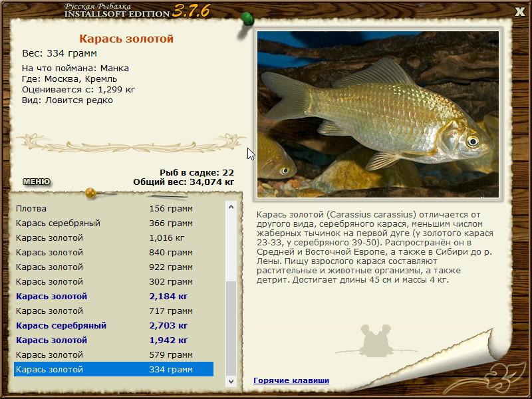The height and width of the screenshot is (399, 532).
Task: Select the Плотва 156 грамм row
Action: 114,209
